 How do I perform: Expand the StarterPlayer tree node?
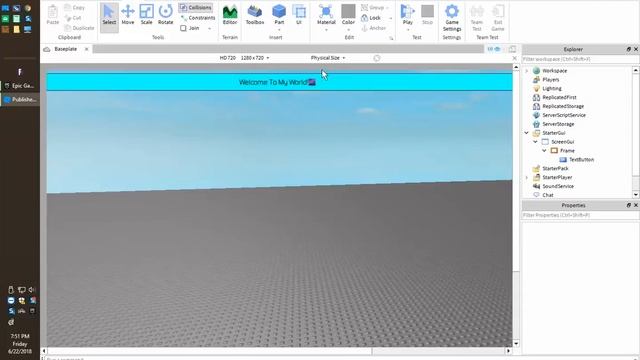tap(527, 178)
